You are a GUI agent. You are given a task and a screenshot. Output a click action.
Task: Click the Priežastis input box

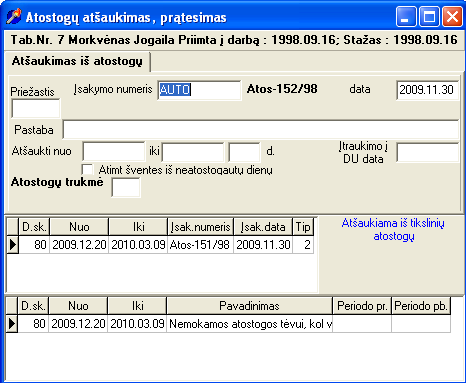point(36,108)
